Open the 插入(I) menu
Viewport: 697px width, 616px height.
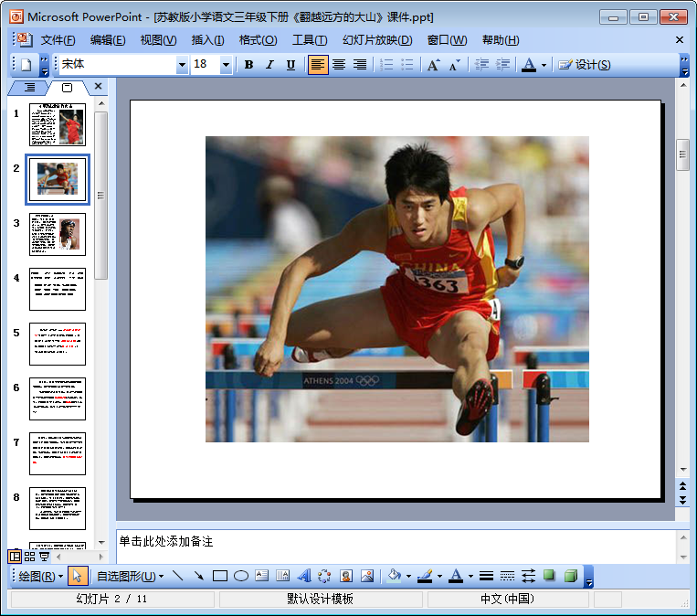(x=207, y=40)
